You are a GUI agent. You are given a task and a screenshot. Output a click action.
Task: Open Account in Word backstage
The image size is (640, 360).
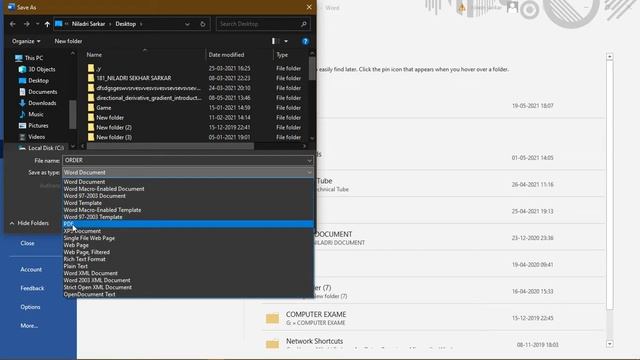point(31,270)
